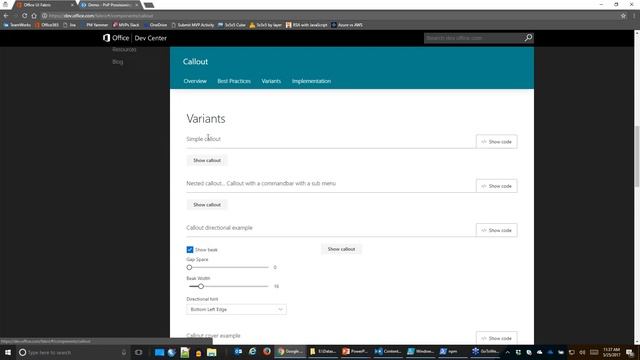Open the Directional hint dropdown
Screen dimensions: 640x360
click(236, 309)
